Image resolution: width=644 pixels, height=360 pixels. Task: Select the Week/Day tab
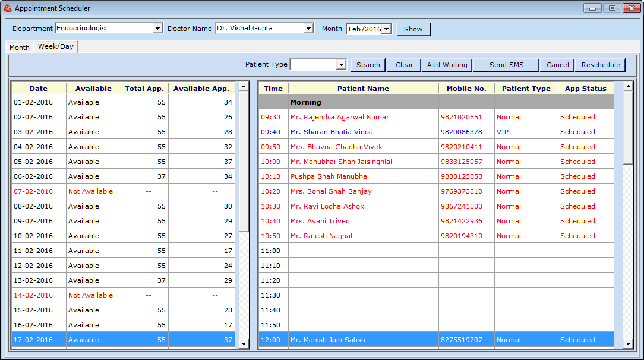pyautogui.click(x=56, y=47)
